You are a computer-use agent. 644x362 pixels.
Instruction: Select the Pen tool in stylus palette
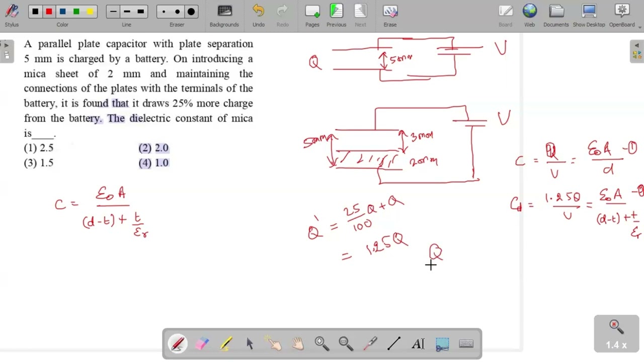178,344
